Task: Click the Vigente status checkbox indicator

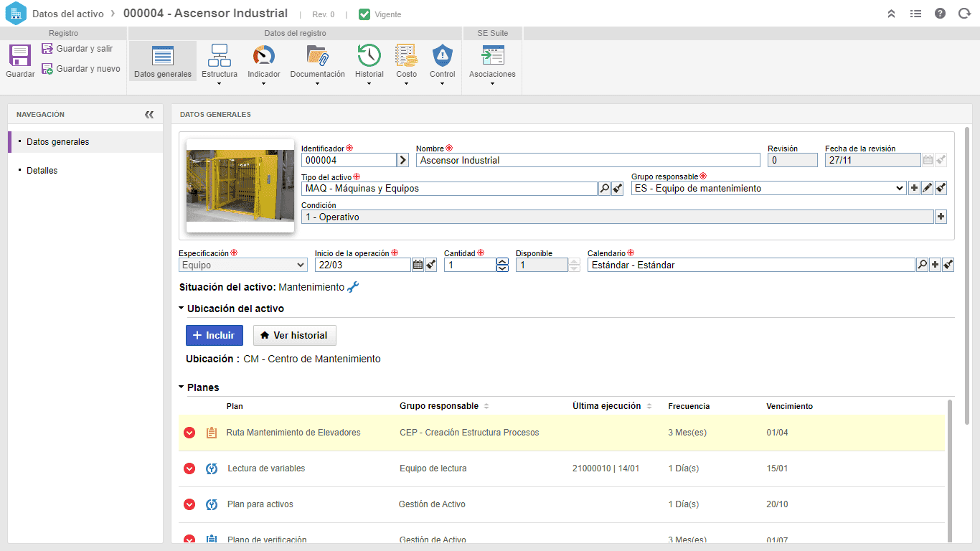Action: click(364, 14)
